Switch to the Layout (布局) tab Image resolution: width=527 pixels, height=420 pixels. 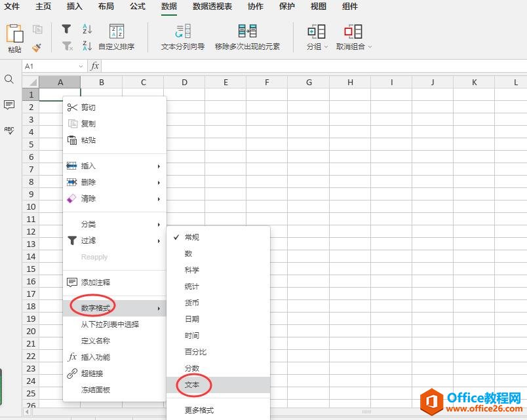coord(106,7)
